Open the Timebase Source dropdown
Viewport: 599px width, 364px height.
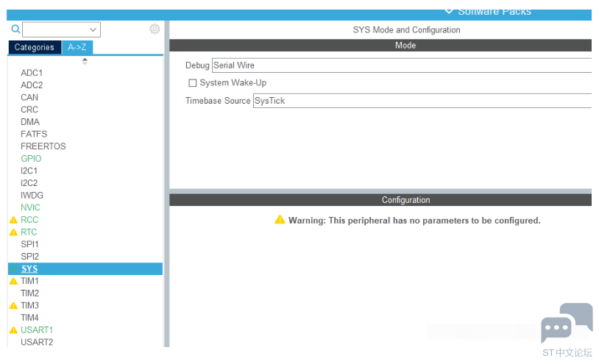click(422, 101)
